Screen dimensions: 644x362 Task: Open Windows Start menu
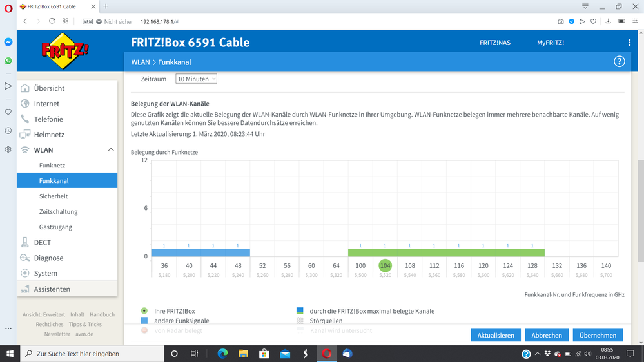(x=10, y=354)
